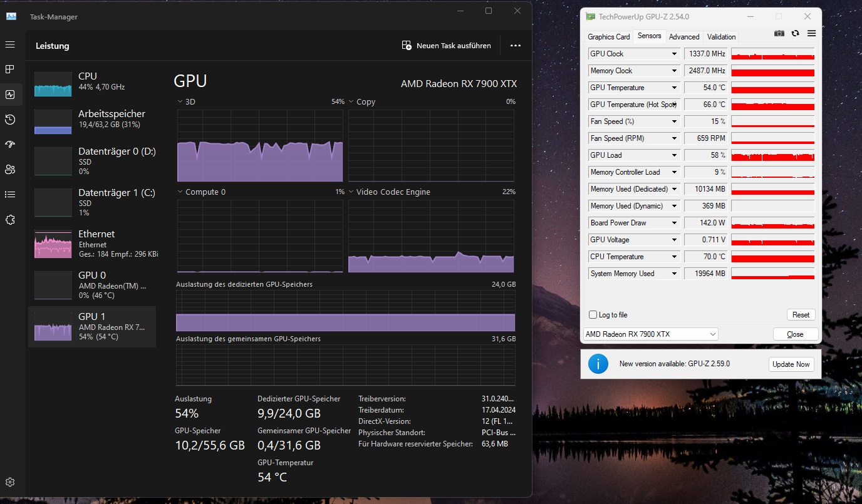The image size is (862, 504).
Task: Click the 3D engine usage graph
Action: point(260,146)
